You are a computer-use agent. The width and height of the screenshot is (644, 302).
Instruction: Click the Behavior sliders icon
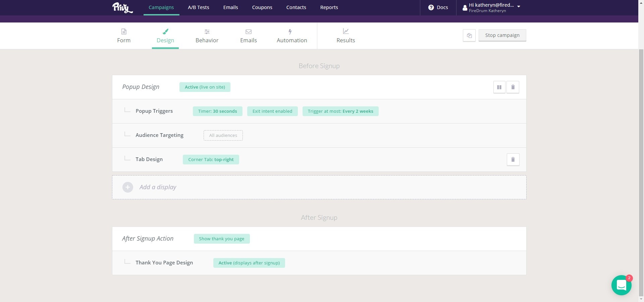click(207, 32)
